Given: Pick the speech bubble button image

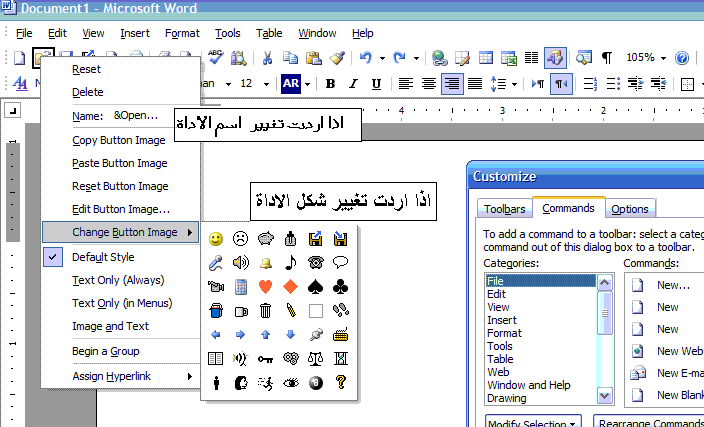Looking at the screenshot, I should [341, 262].
